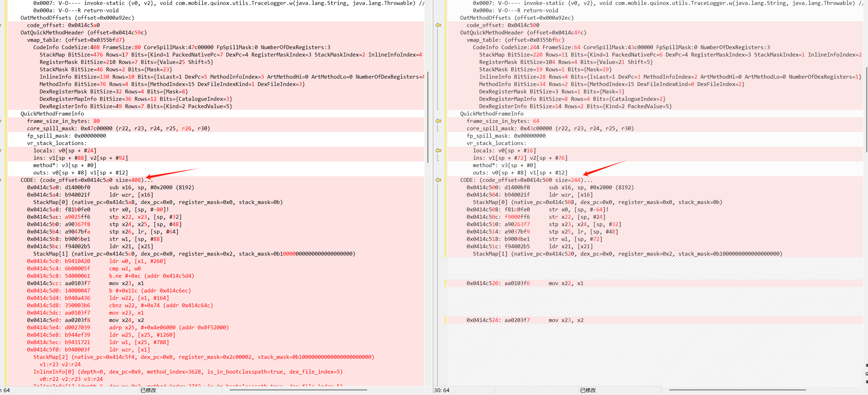This screenshot has height=395, width=868.
Task: Click the '30: 64' cursor position status
Action: tap(442, 390)
